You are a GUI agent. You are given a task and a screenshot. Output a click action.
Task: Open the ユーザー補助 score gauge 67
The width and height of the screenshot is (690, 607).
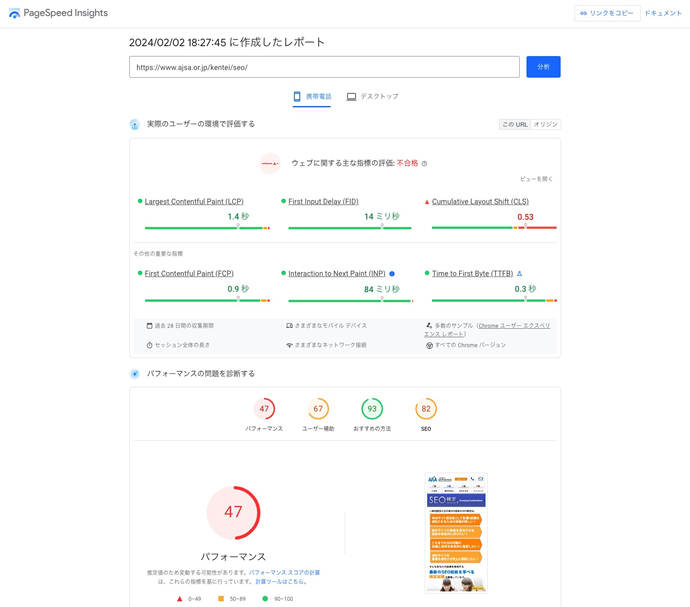(318, 409)
